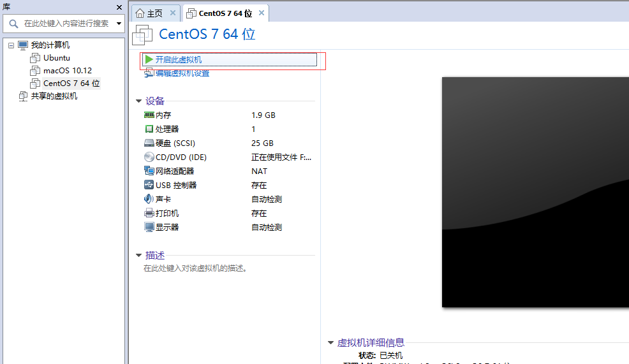Viewport: 629px width, 364px height.
Task: Click the 已关机 status value
Action: (x=391, y=356)
